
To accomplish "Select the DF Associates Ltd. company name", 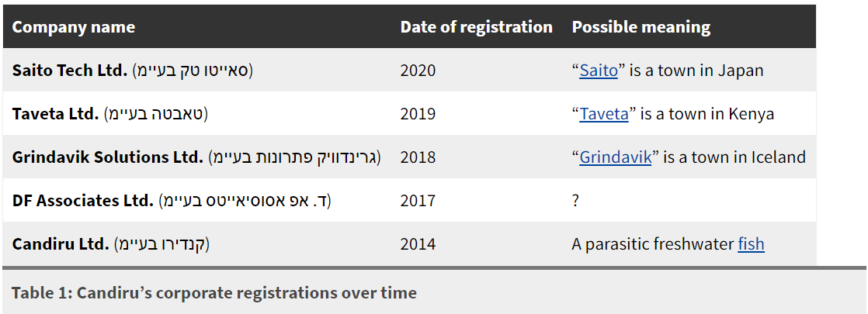I will (x=83, y=201).
